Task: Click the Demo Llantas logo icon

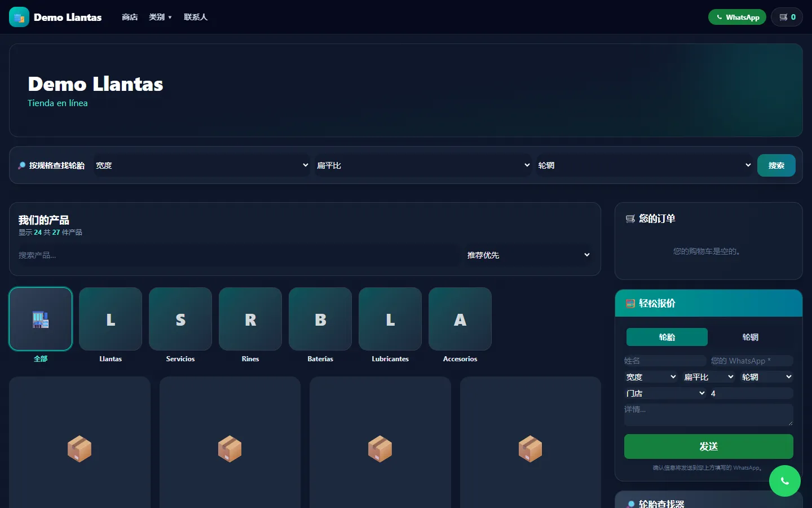Action: point(19,17)
